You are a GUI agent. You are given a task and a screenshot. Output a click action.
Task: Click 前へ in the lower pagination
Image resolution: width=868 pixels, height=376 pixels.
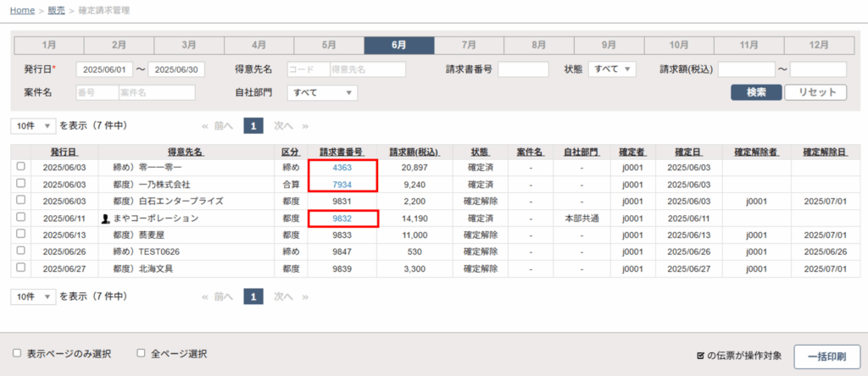(224, 297)
